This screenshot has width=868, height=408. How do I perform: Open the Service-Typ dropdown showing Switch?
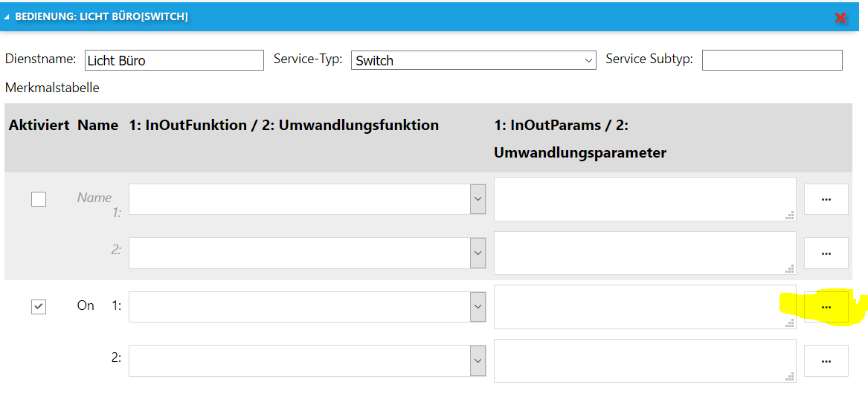point(473,60)
